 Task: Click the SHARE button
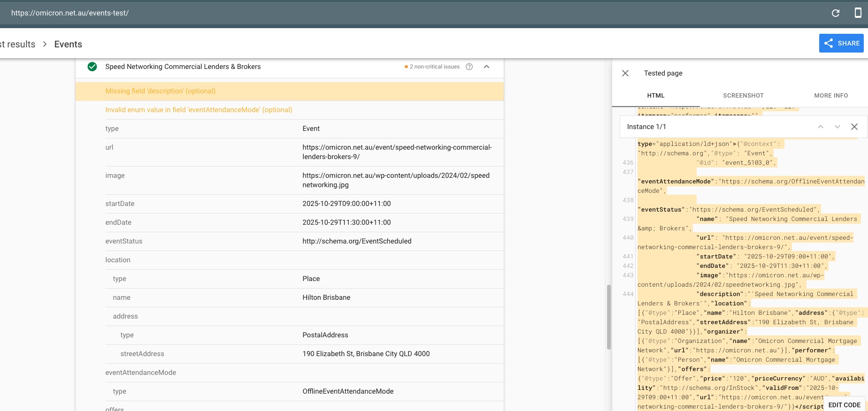(841, 43)
